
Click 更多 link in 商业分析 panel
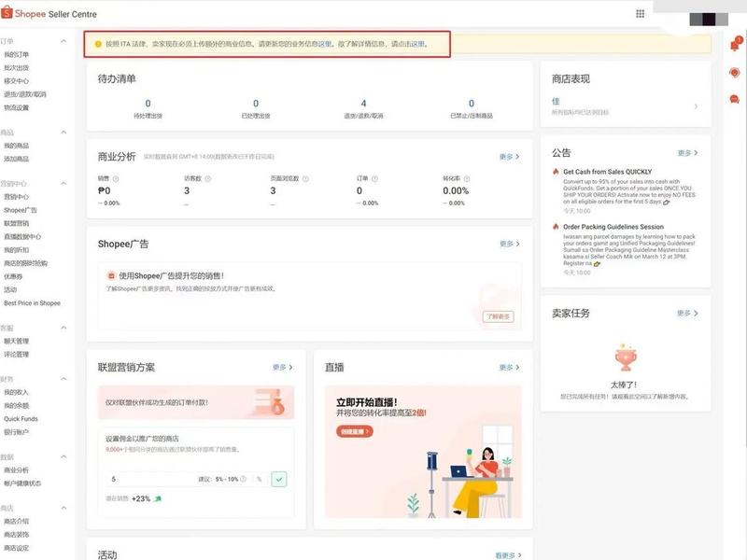click(x=509, y=157)
